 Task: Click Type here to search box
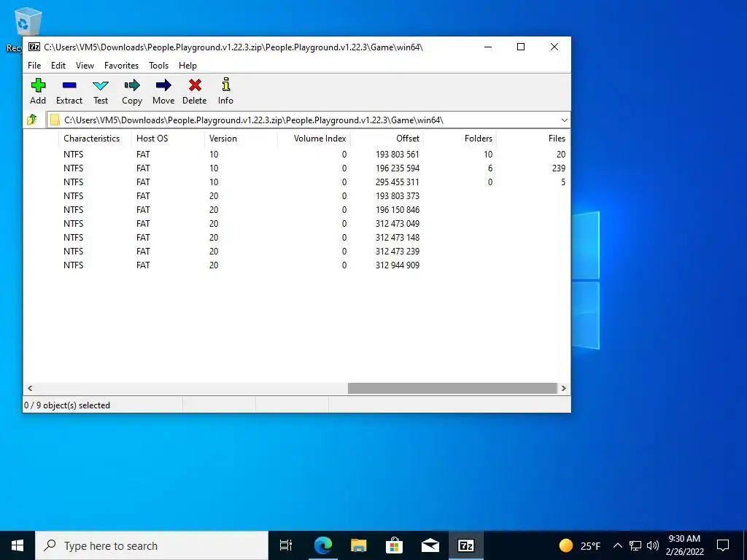coord(152,545)
